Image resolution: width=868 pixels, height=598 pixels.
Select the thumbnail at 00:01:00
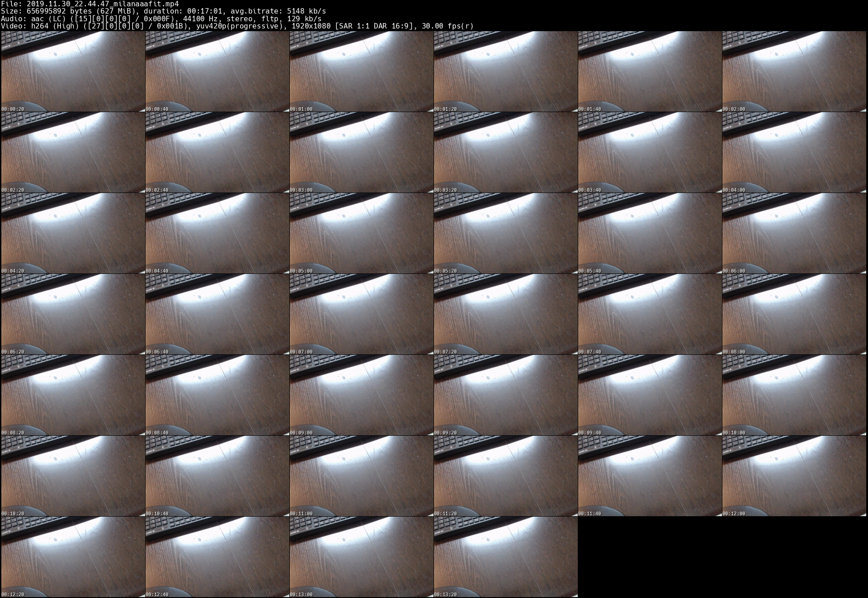click(x=361, y=71)
